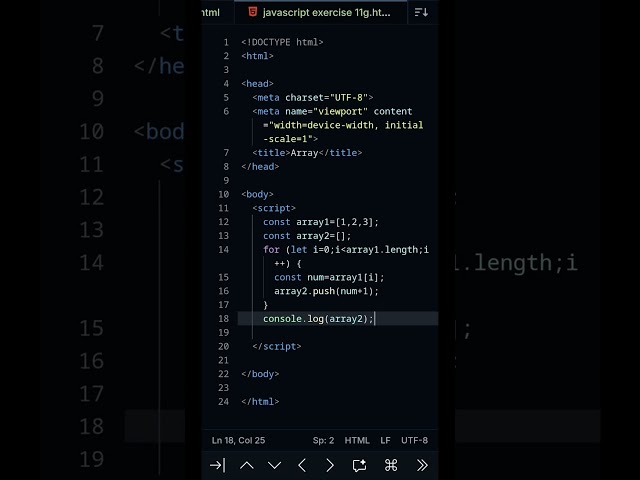The width and height of the screenshot is (640, 480).
Task: Click line number 14 in gutter
Action: [x=224, y=249]
